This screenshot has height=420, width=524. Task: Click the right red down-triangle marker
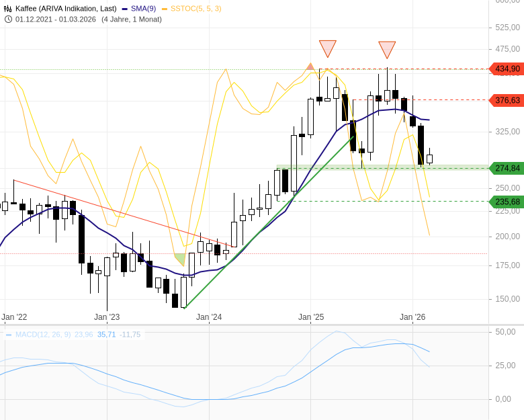coord(387,49)
